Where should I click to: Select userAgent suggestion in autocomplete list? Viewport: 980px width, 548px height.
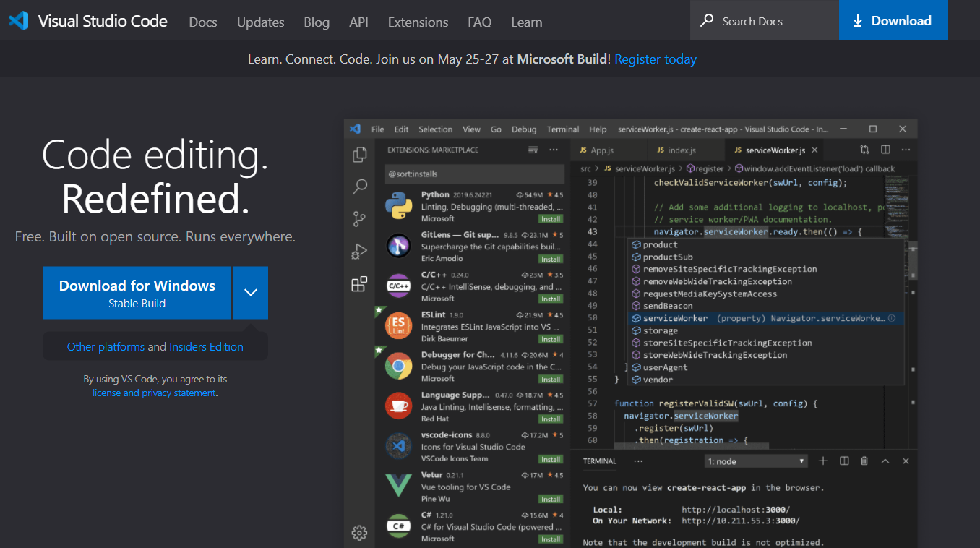(x=765, y=367)
